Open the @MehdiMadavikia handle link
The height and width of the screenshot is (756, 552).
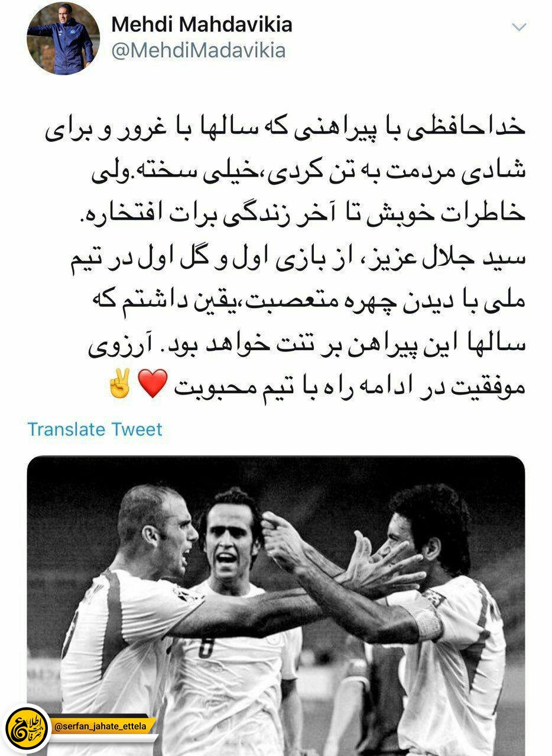(198, 51)
